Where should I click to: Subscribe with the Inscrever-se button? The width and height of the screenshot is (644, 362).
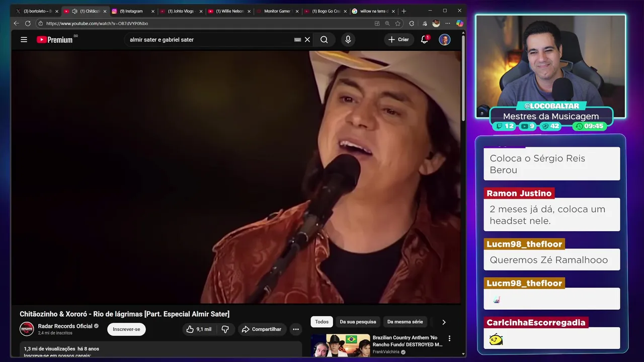126,329
